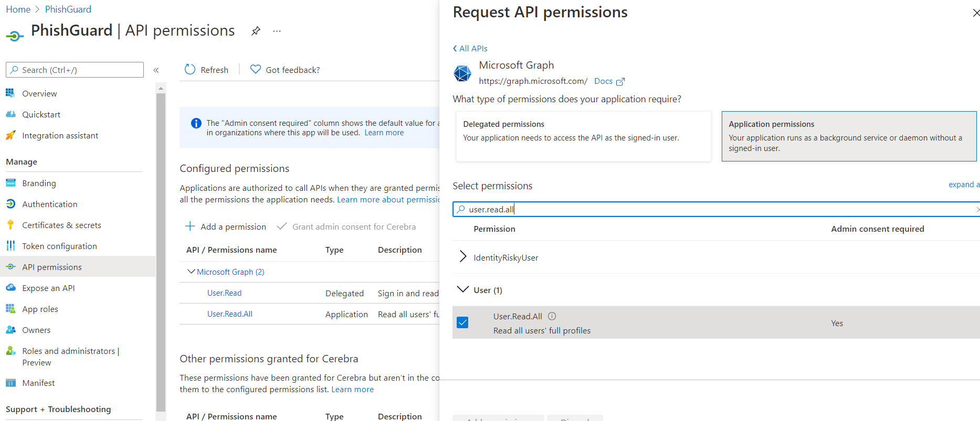Open the Manifest page
This screenshot has width=980, height=421.
click(x=38, y=383)
